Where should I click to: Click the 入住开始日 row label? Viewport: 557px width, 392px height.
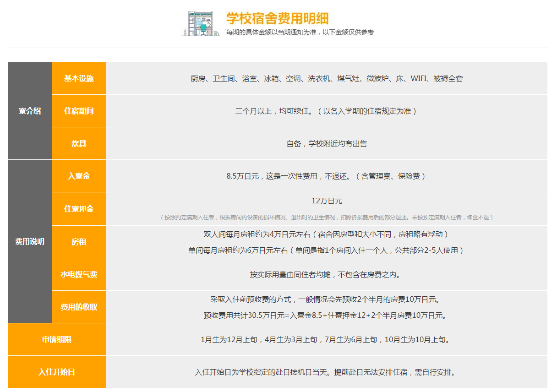[57, 372]
